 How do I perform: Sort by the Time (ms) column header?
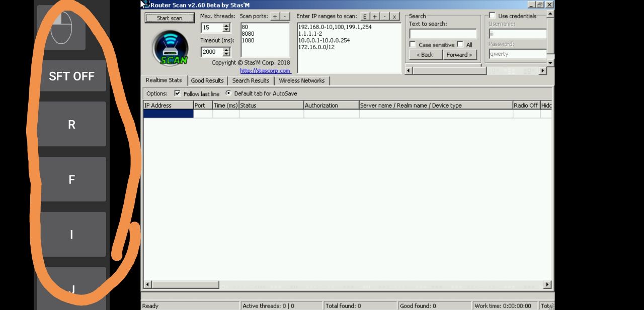click(x=225, y=106)
